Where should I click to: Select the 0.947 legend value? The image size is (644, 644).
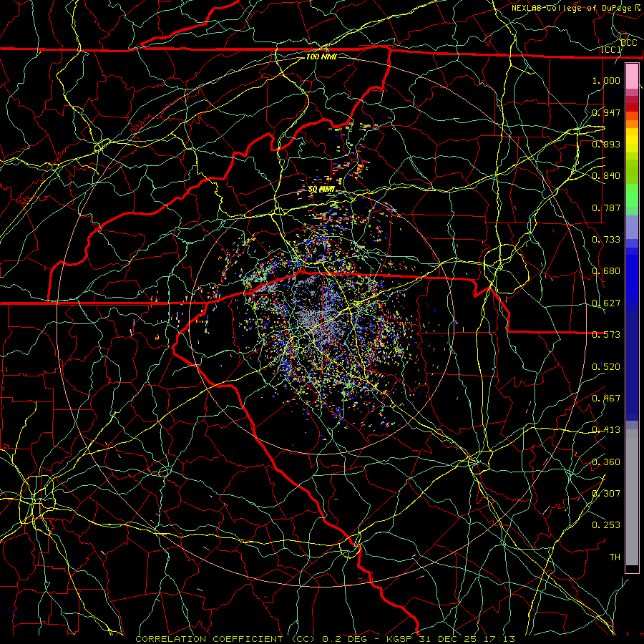coord(606,112)
